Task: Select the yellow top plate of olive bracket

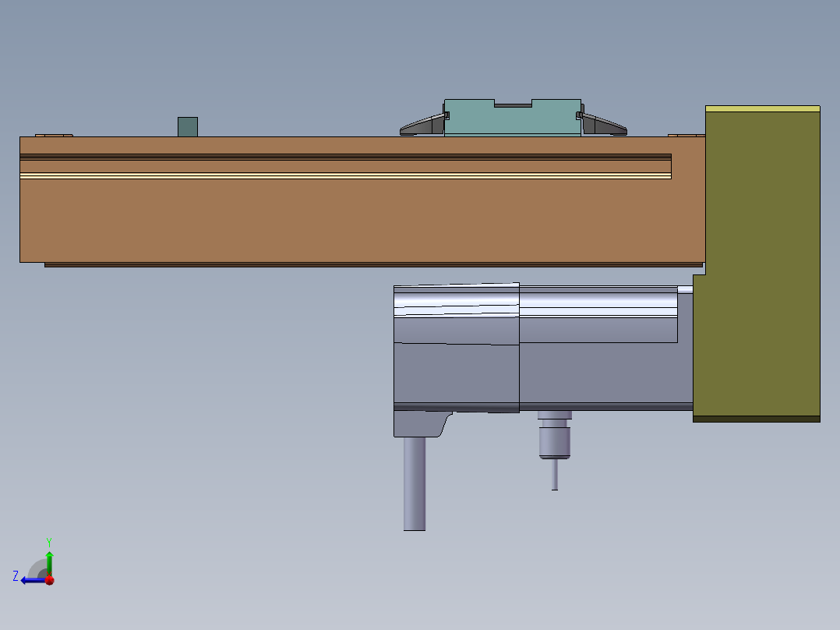Action: pos(762,109)
